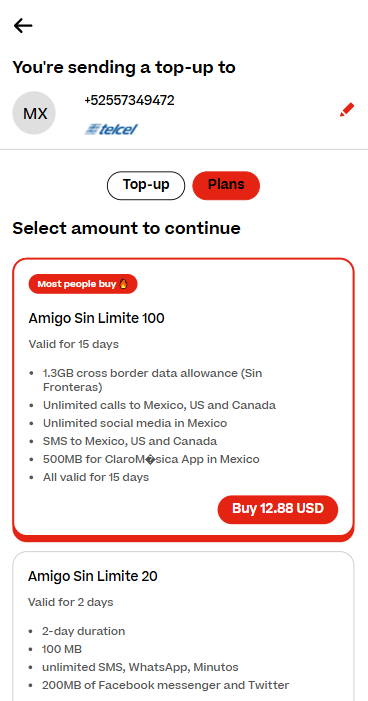
Task: Tap Valid for 2 days text
Action: point(71,602)
